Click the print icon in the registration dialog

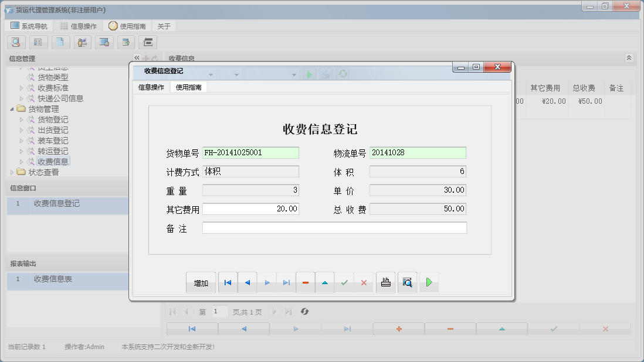tap(385, 282)
